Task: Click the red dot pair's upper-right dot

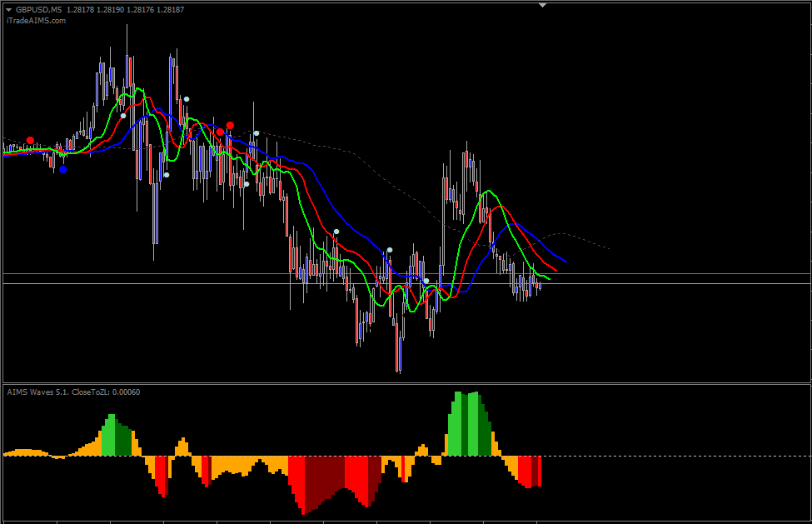Action: click(x=230, y=125)
